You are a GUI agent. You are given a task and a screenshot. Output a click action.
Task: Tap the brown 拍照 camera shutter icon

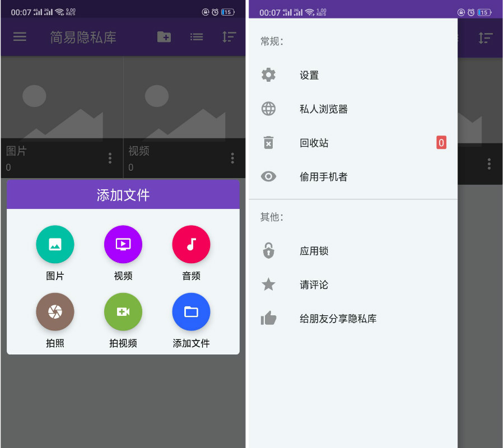[55, 312]
